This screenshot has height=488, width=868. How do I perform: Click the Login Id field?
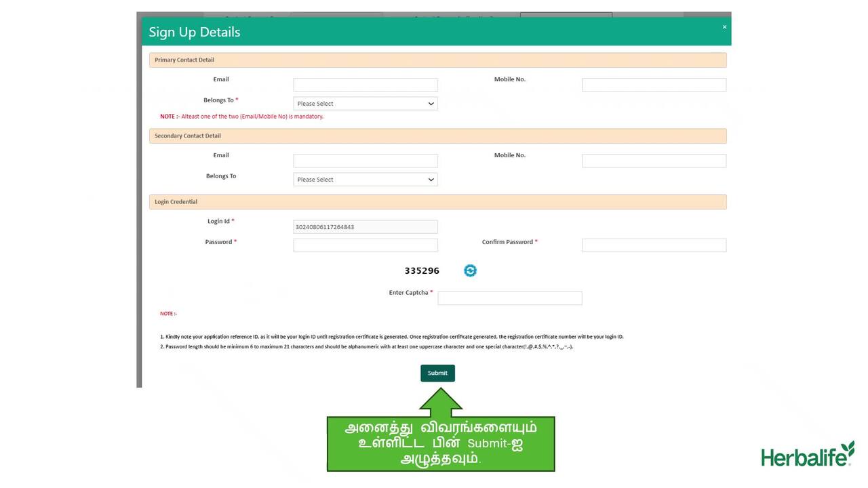pyautogui.click(x=365, y=227)
